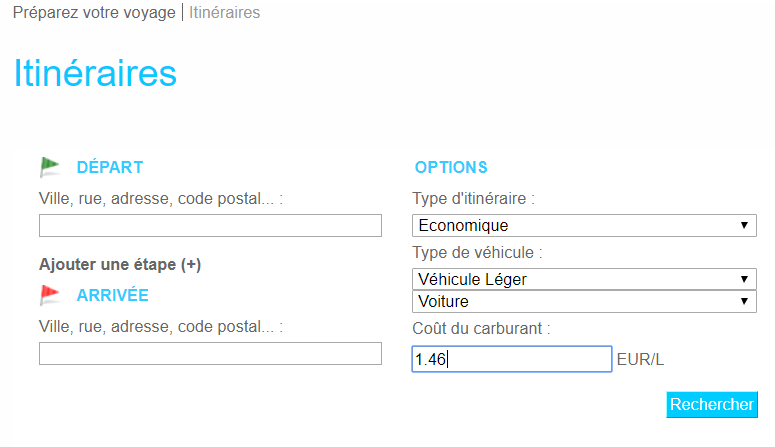
Task: Click the ARRIVÉE section title
Action: (x=112, y=295)
